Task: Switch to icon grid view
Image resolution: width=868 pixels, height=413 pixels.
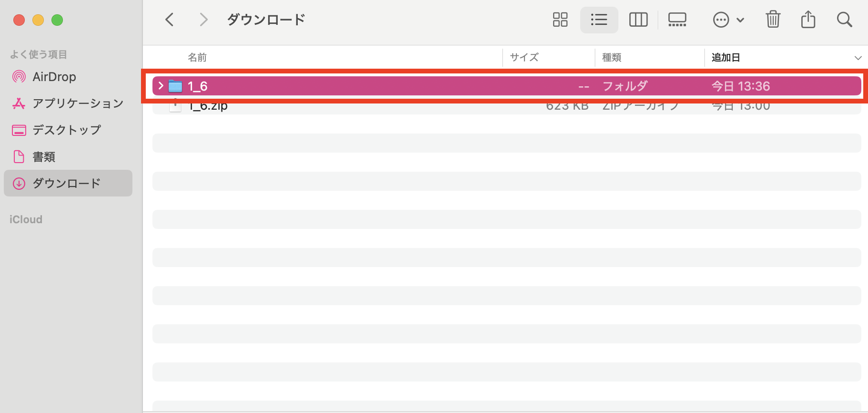Action: 560,20
